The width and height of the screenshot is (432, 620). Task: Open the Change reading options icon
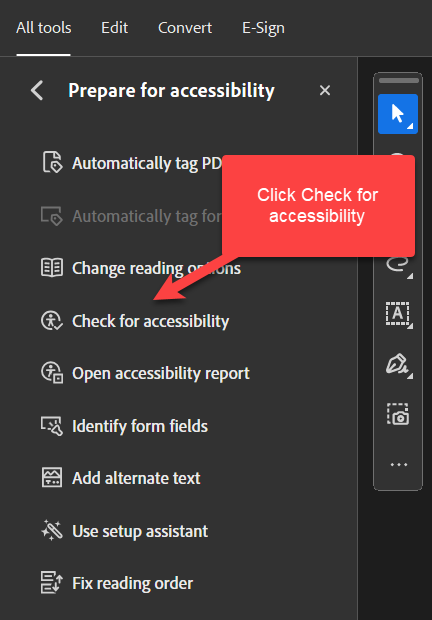click(x=52, y=268)
